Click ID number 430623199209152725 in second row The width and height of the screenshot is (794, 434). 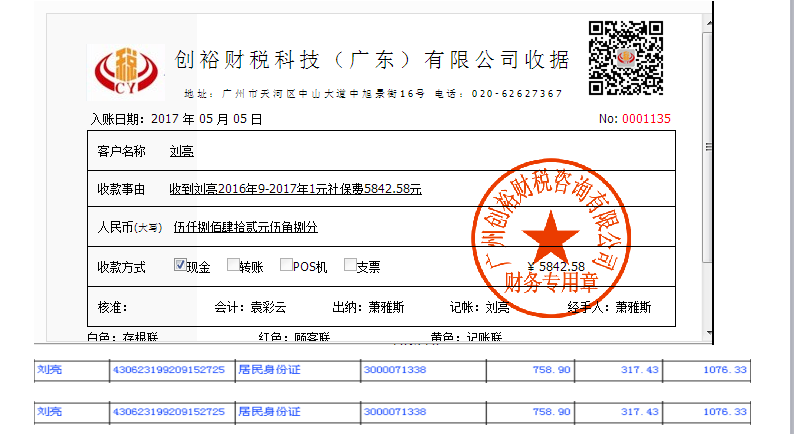(x=169, y=411)
